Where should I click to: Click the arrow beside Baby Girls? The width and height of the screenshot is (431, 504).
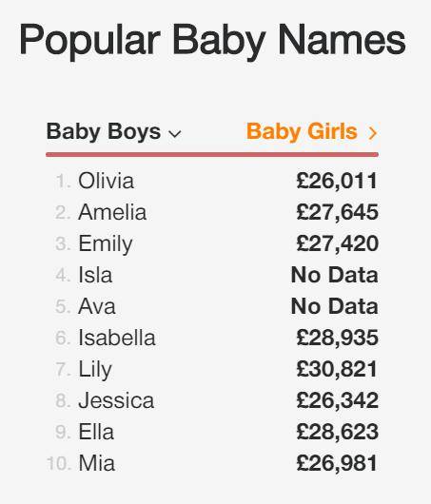(372, 133)
